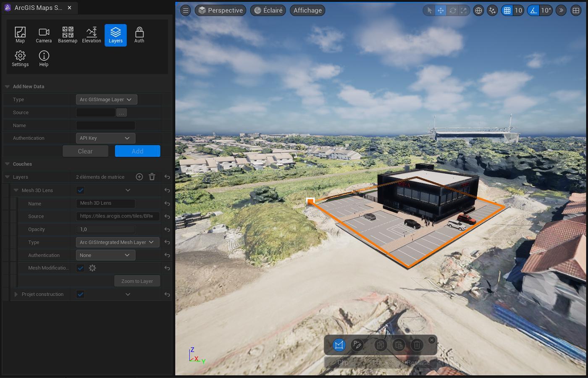Open the Type dropdown showing ArcGISImage Layer
Image resolution: width=588 pixels, height=378 pixels.
tap(107, 100)
